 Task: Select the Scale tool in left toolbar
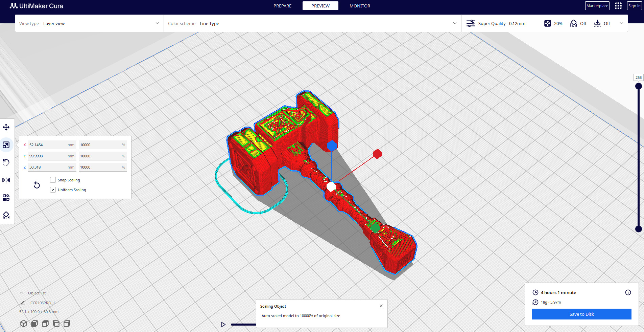coord(6,145)
